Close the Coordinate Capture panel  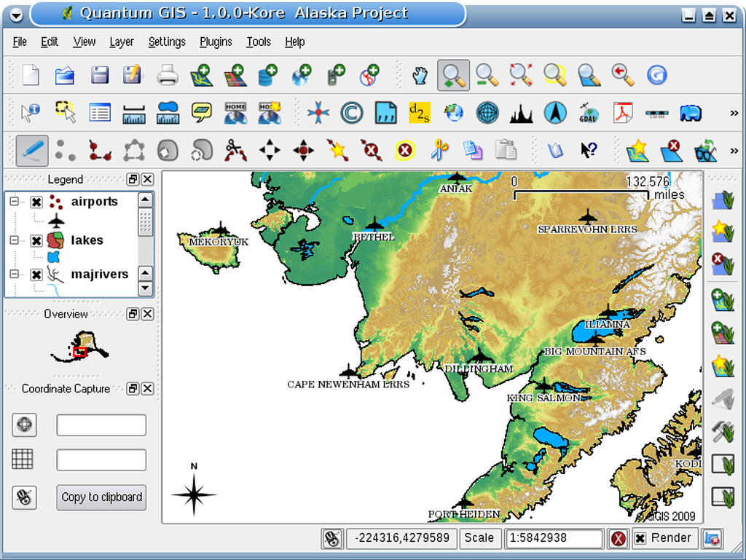[x=147, y=388]
